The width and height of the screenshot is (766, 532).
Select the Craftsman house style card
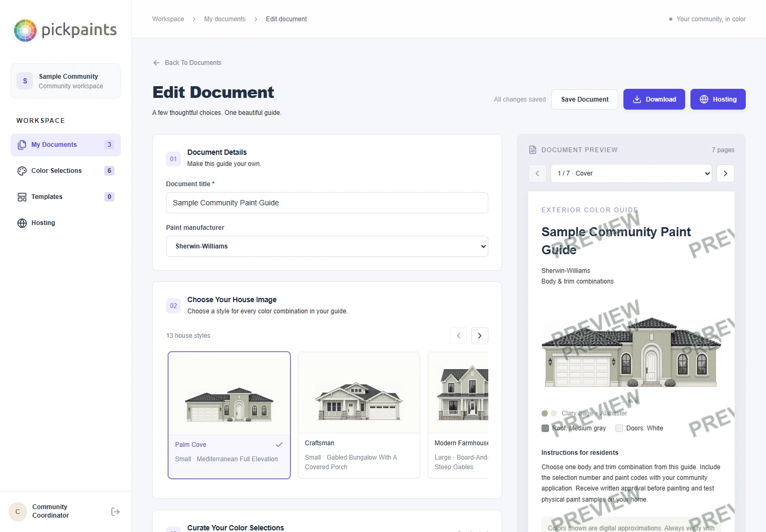pos(359,415)
